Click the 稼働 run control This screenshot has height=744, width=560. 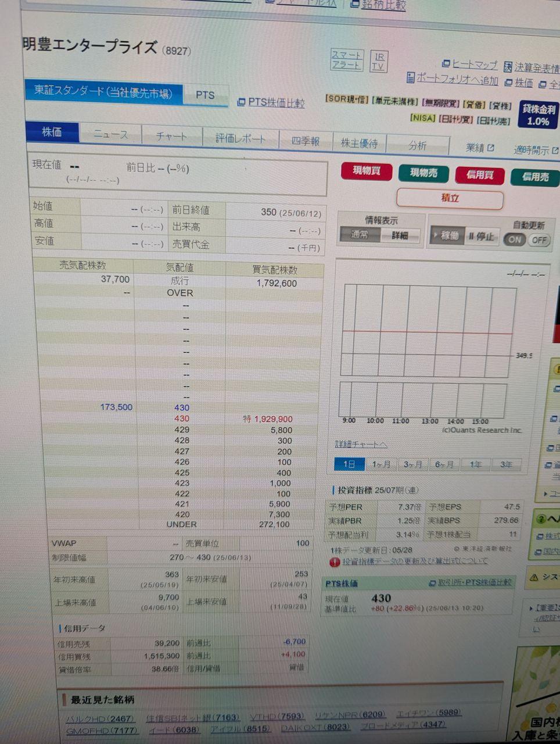pyautogui.click(x=446, y=236)
